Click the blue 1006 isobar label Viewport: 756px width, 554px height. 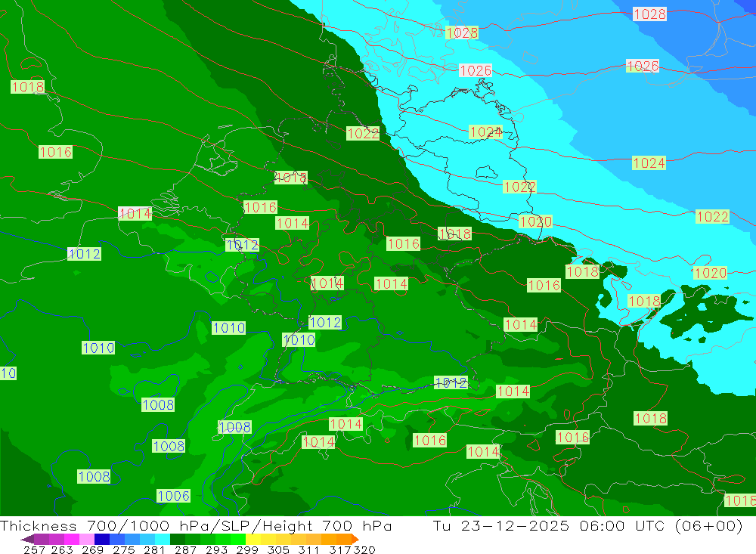[174, 496]
